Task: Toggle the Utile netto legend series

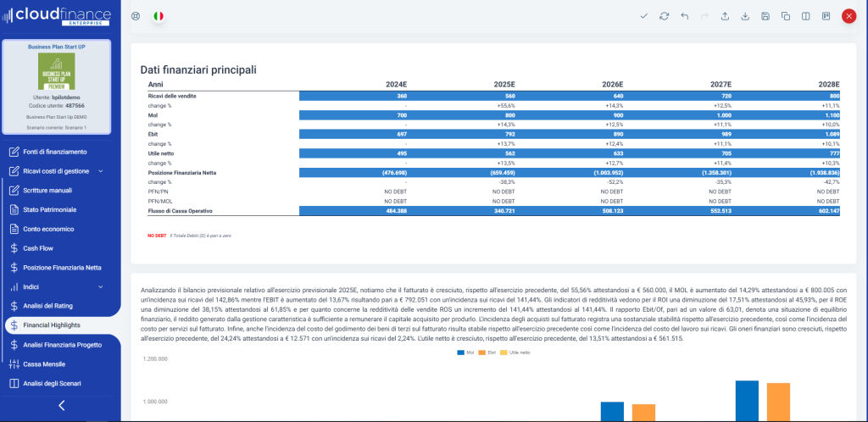Action: tap(515, 353)
